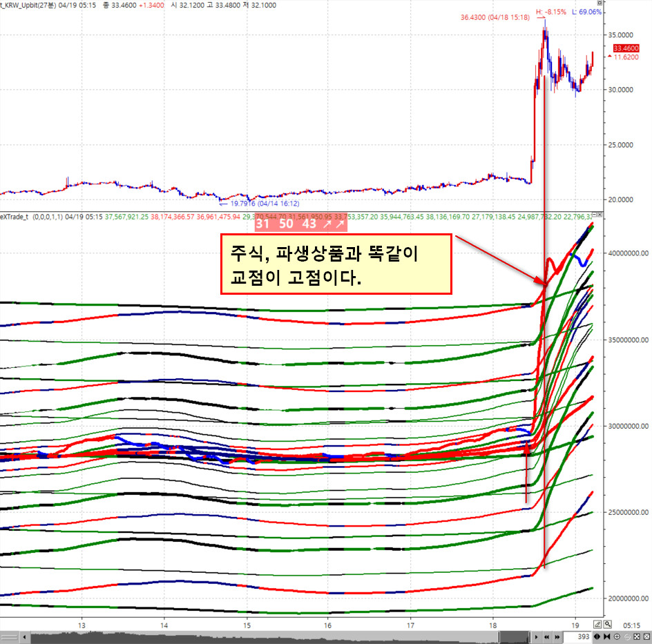Screen dimensions: 652x644
Task: Click the circled plus zoom-in icon
Action: coord(617,637)
